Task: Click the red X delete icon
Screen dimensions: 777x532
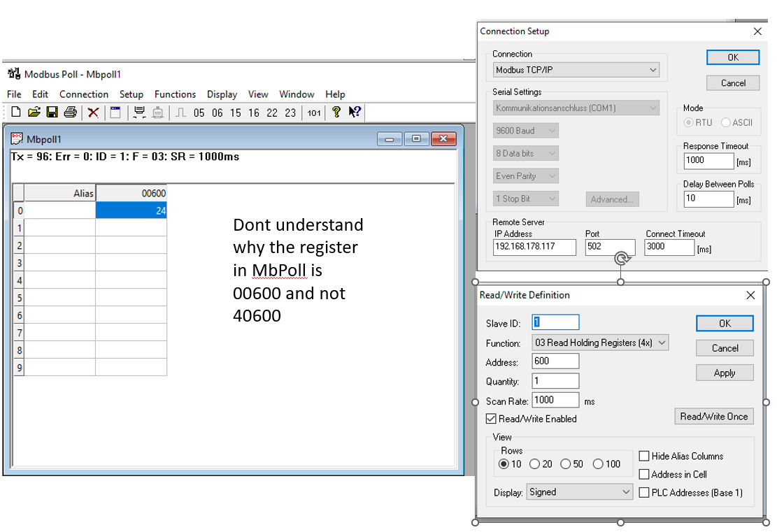Action: click(93, 113)
